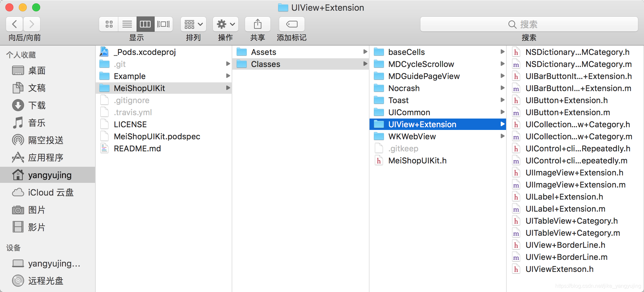Open Desktop (桌面) in sidebar
Viewport: 644px width, 292px height.
tap(48, 71)
